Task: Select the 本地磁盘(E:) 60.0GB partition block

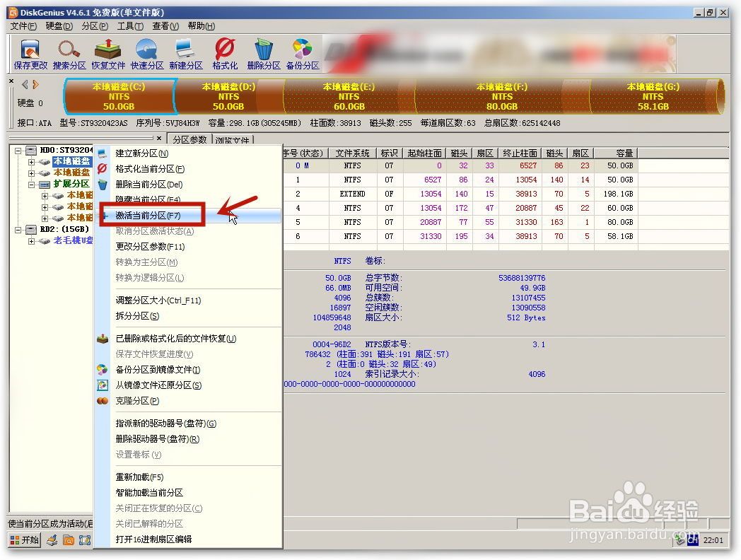Action: [x=349, y=96]
